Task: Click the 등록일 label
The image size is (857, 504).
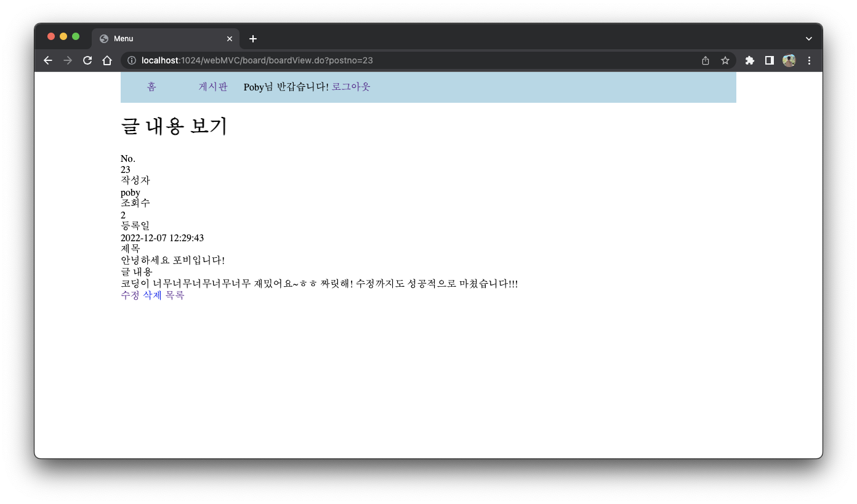Action: [x=135, y=226]
